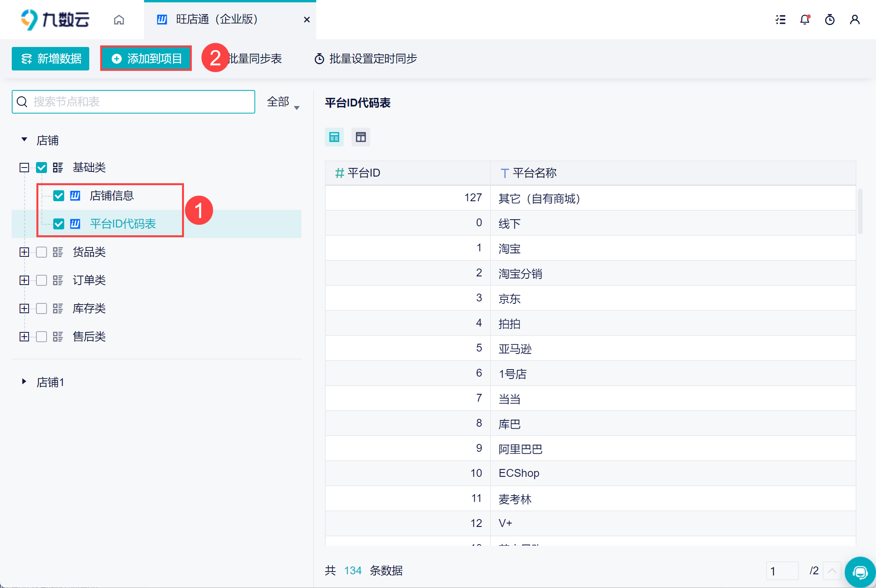Open the user account icon

point(854,20)
